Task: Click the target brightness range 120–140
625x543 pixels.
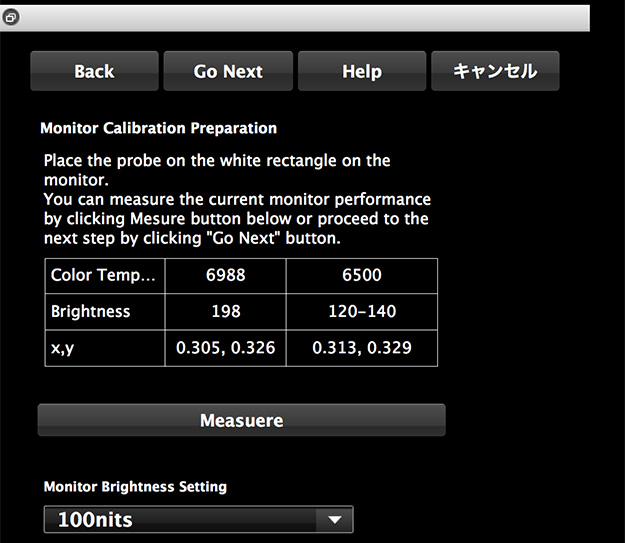Action: [x=361, y=311]
